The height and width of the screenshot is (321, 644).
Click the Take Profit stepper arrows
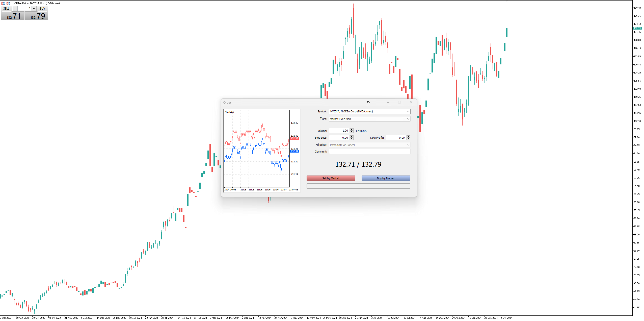pos(408,138)
